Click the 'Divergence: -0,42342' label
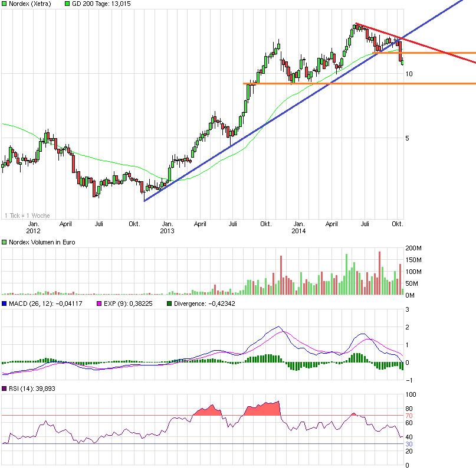This screenshot has height=470, width=476. point(204,303)
